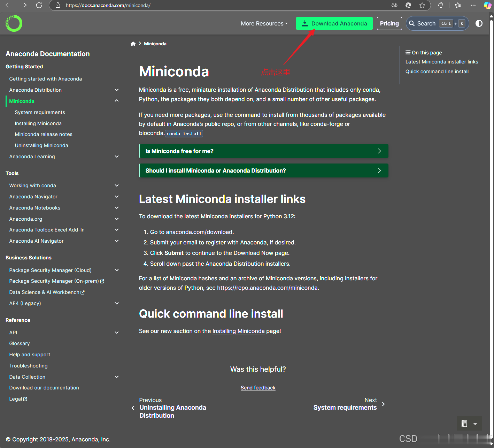Expand 'Is Miniconda free for me?' accordion

(x=264, y=151)
